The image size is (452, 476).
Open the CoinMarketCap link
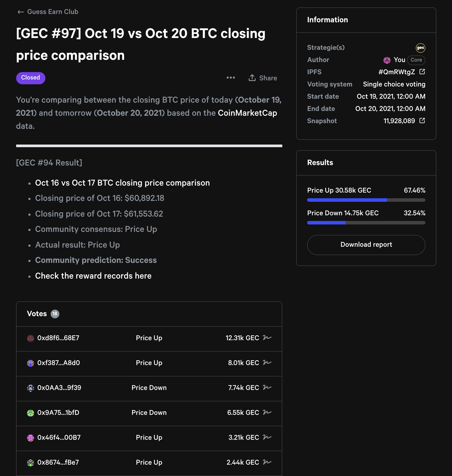point(247,113)
